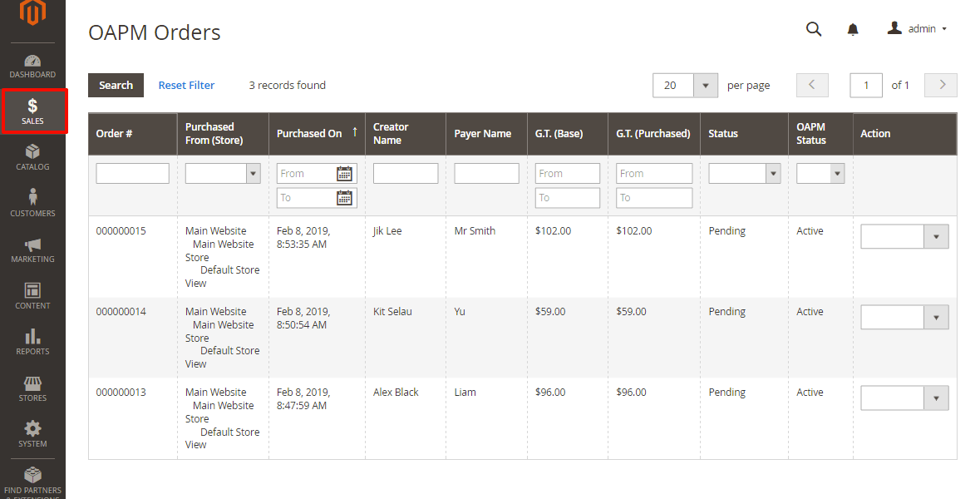Open Action dropdown for order 000000015
Image resolution: width=980 pixels, height=499 pixels.
tap(904, 237)
